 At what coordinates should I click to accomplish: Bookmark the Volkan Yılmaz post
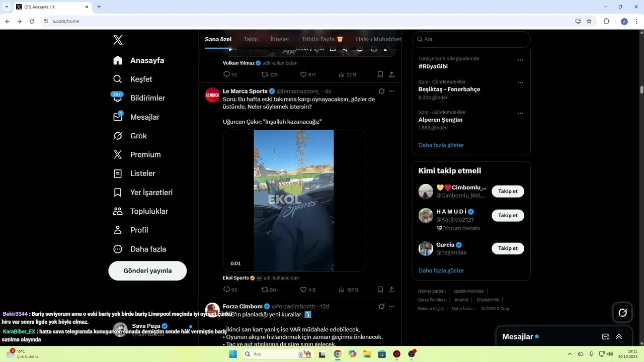point(380,74)
